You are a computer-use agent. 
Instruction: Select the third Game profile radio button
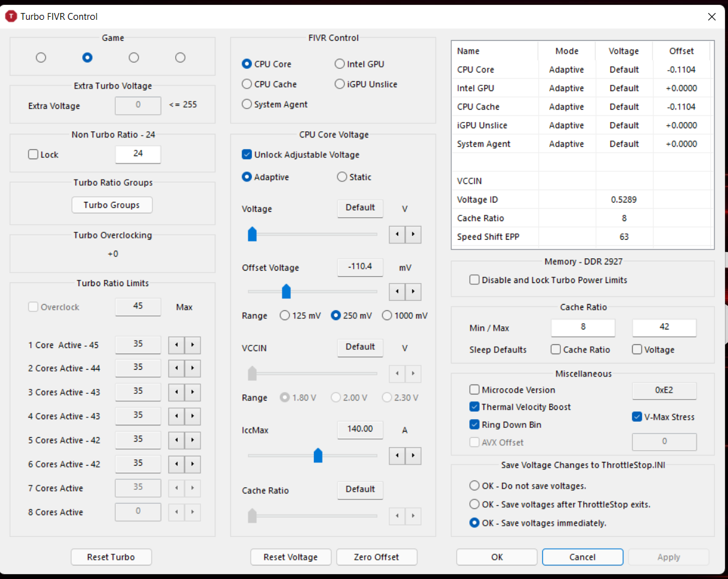pyautogui.click(x=134, y=58)
